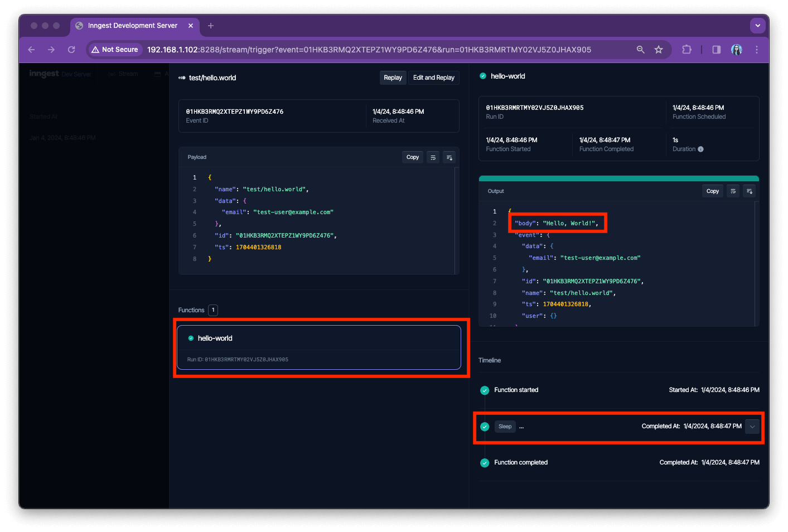
Task: Click the green status dot on hello-world function
Action: point(190,338)
